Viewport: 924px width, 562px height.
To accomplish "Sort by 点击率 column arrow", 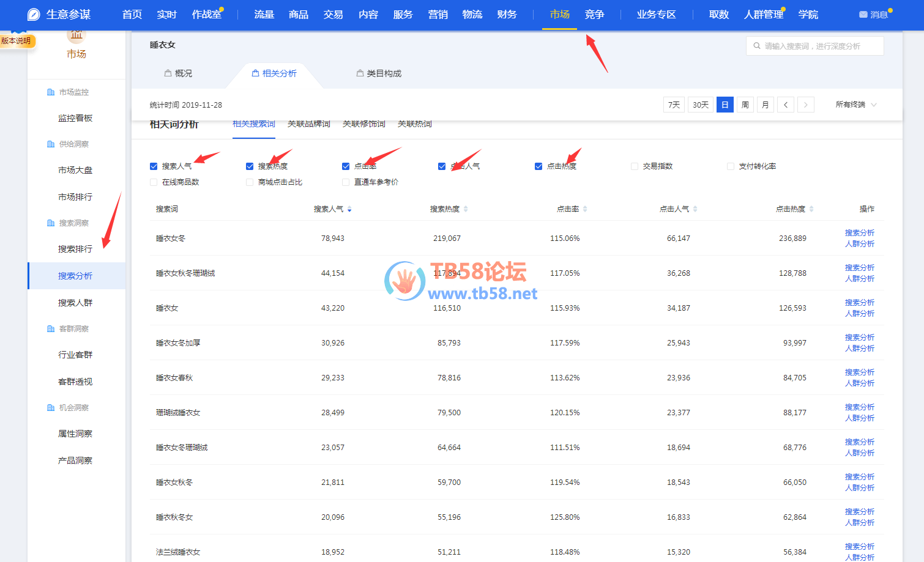I will [x=585, y=209].
